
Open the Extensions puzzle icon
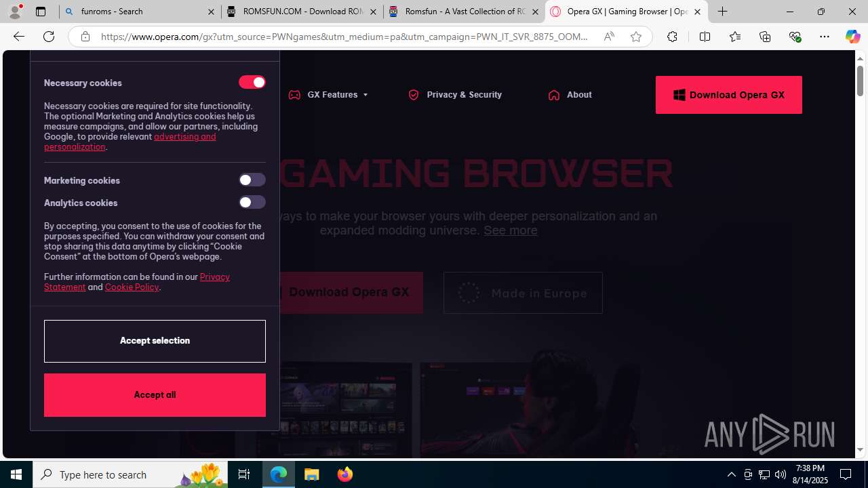(x=672, y=37)
